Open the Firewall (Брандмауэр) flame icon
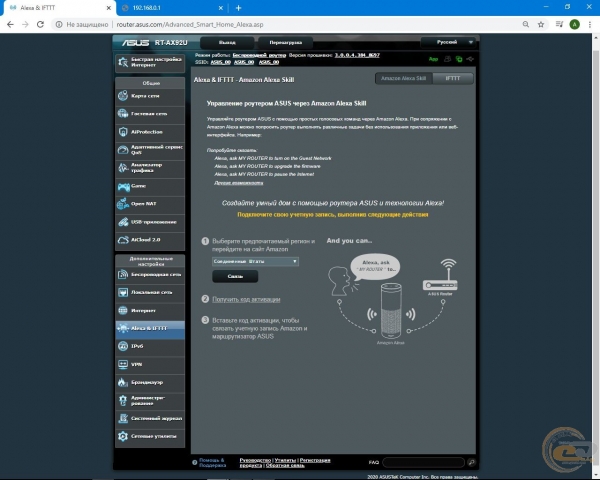The width and height of the screenshot is (600, 480). 123,382
